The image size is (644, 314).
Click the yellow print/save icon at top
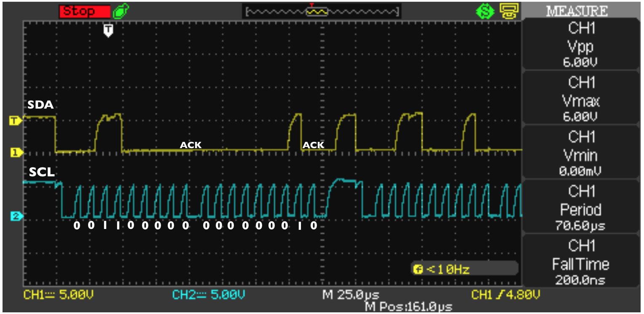(x=508, y=11)
